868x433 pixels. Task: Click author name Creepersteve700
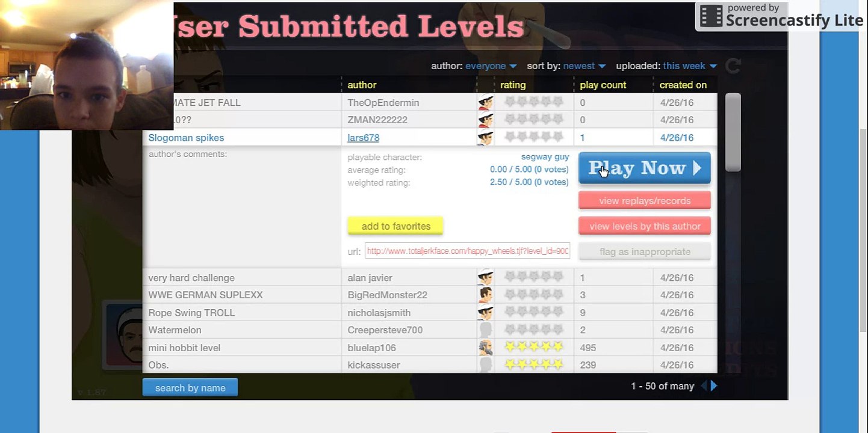point(385,330)
